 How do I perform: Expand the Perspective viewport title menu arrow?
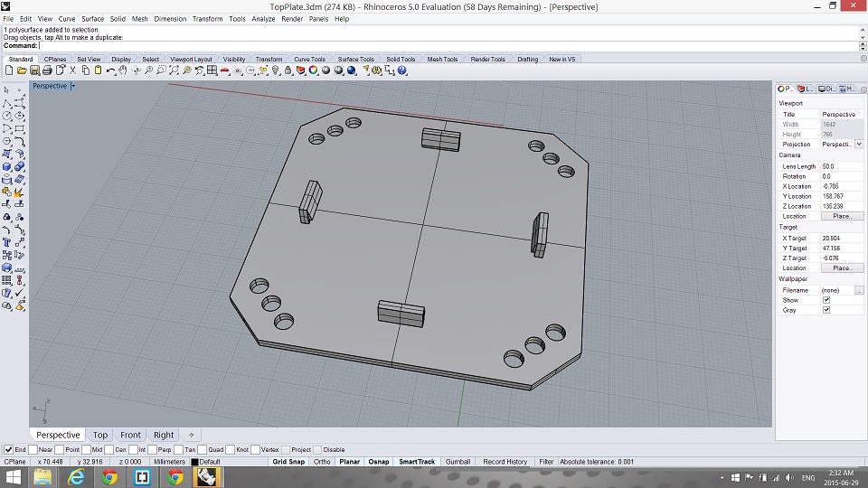[73, 86]
